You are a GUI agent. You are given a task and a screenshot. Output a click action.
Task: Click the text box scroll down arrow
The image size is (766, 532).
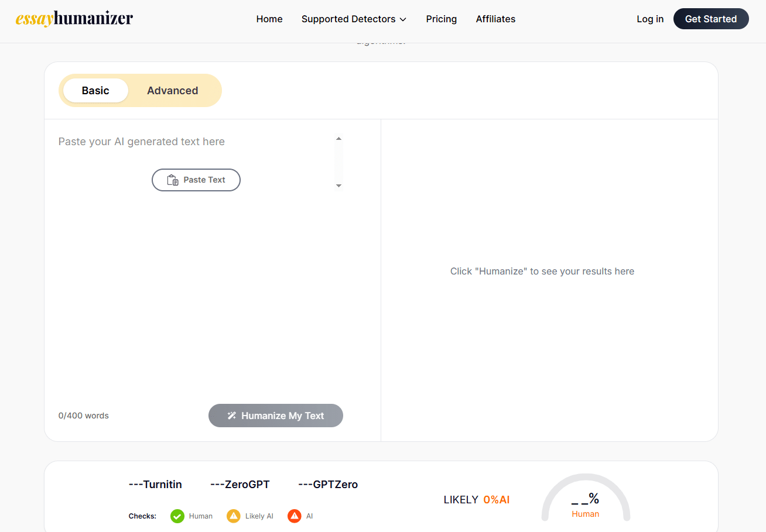click(x=338, y=186)
